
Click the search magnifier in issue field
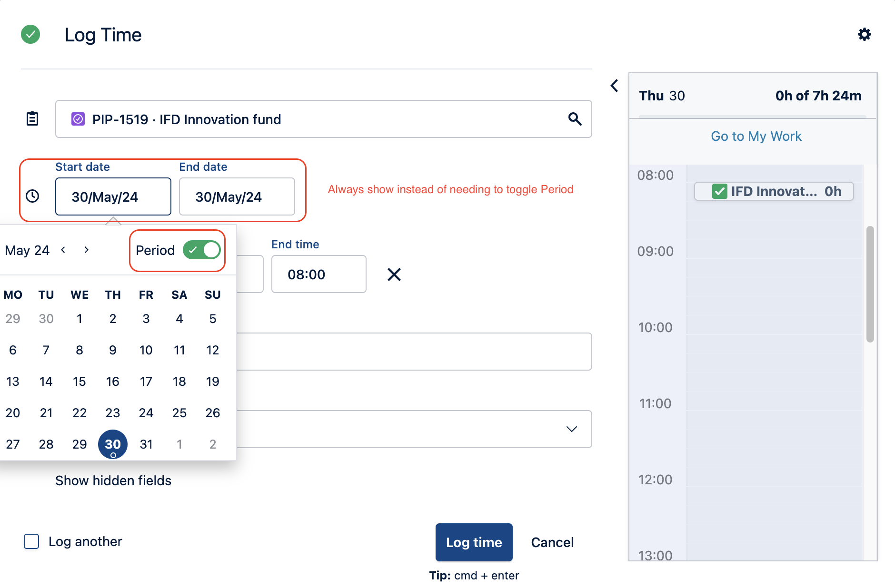click(575, 119)
